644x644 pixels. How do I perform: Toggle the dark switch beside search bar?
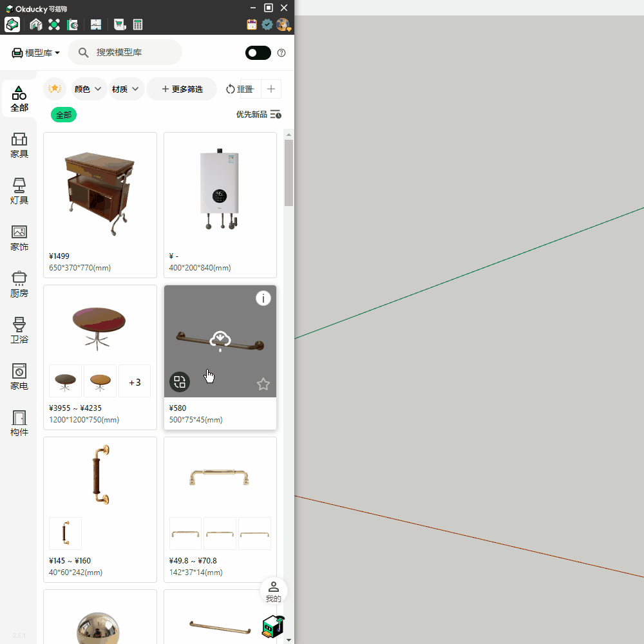click(x=258, y=53)
